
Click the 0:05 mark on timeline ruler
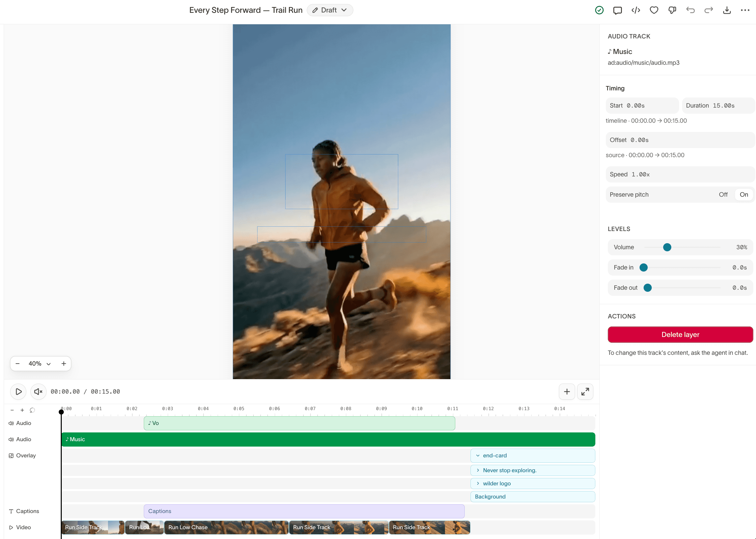(239, 409)
